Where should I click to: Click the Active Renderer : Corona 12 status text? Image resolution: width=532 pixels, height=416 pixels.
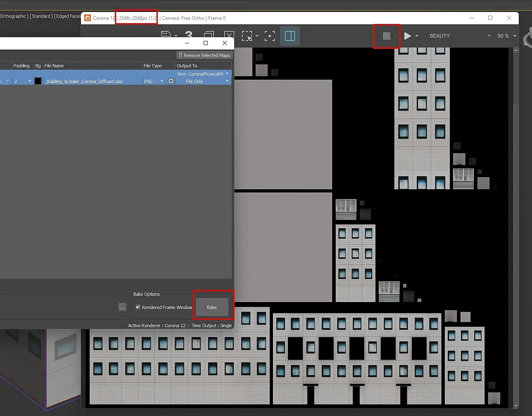pyautogui.click(x=157, y=326)
